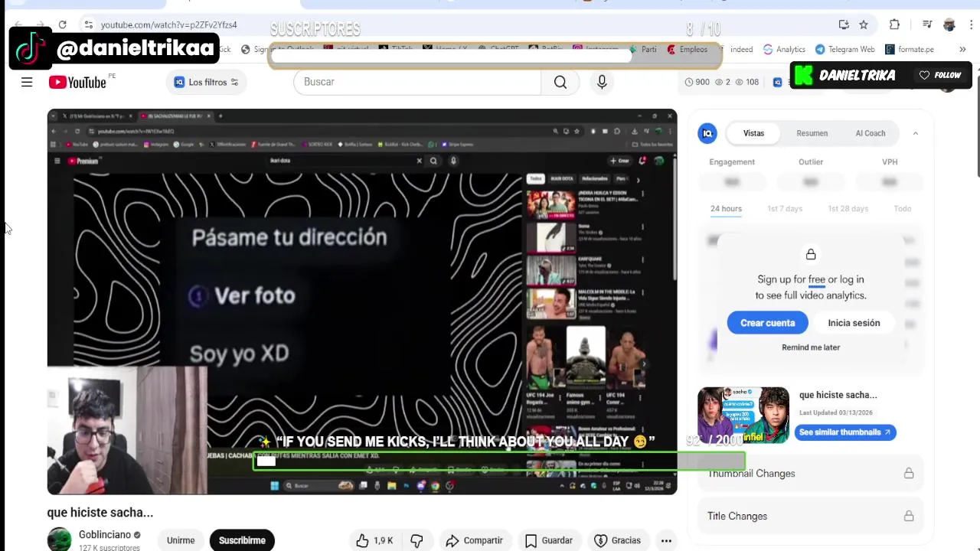Viewport: 980px width, 551px height.
Task: Click the Engagement metric label
Action: pos(732,162)
